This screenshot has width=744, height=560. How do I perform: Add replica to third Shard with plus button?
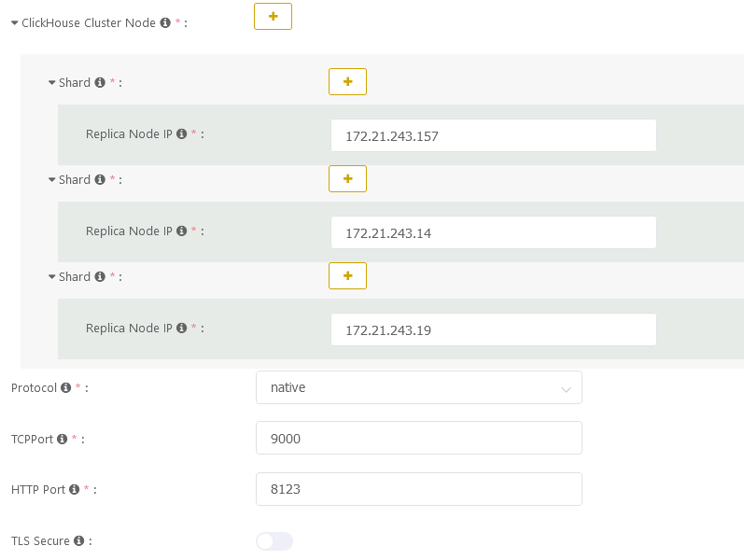347,275
